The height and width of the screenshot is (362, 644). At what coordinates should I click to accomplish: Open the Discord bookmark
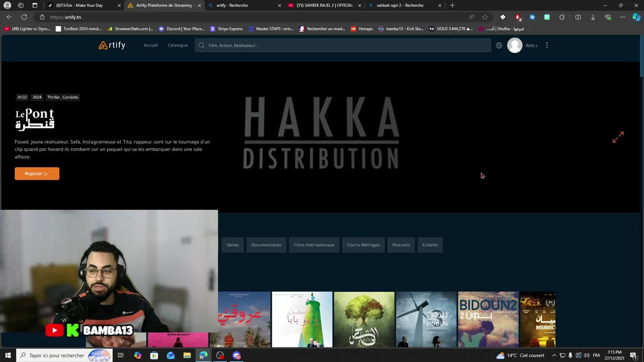(181, 29)
